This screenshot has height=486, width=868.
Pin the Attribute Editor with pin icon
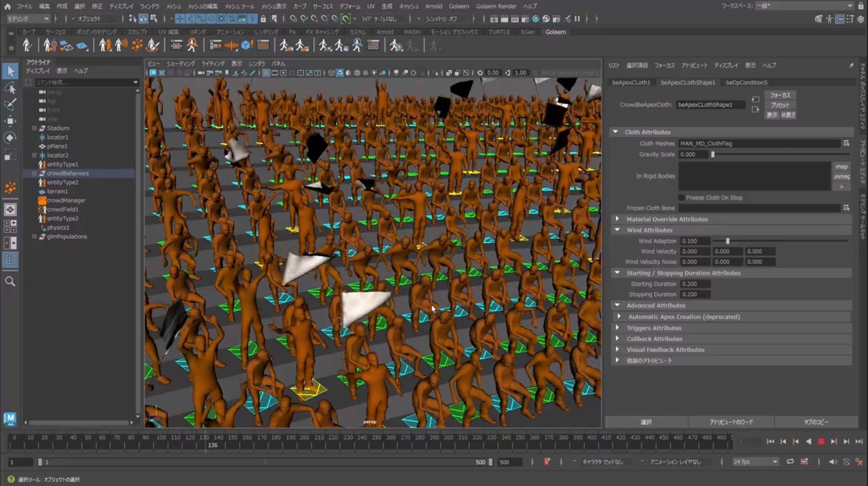(851, 65)
